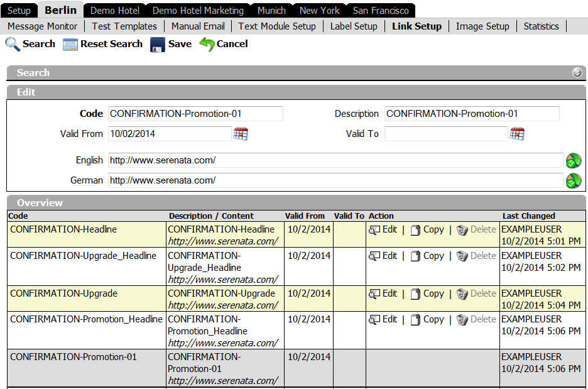Screen dimensions: 588x389
Task: Click Copy text in CONFIRMATION-Upgrade row
Action: pyautogui.click(x=433, y=293)
